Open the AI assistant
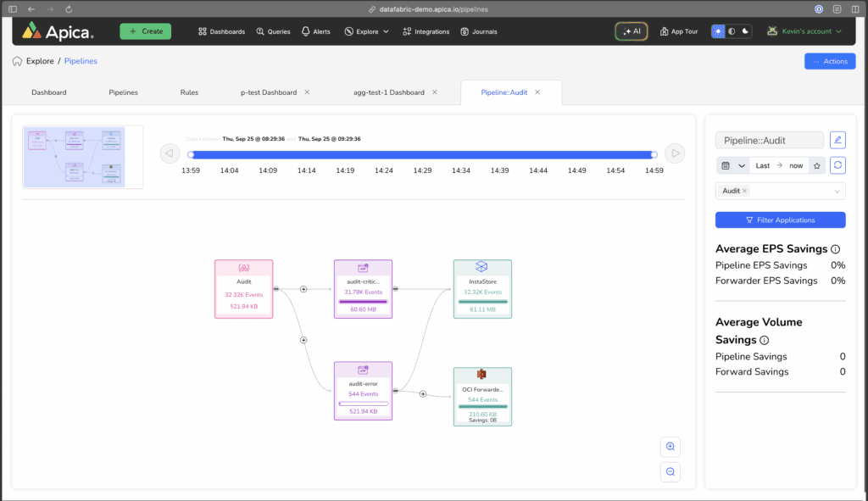This screenshot has width=868, height=501. point(631,31)
